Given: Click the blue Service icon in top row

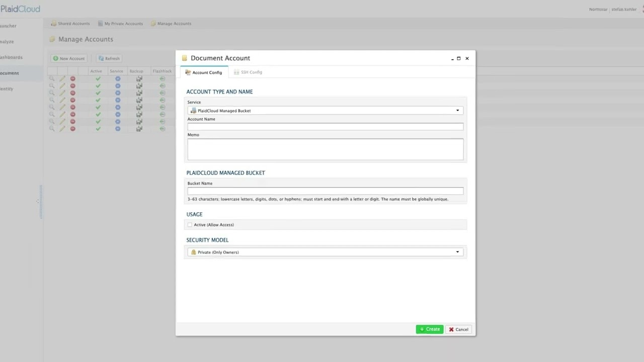Looking at the screenshot, I should (118, 79).
